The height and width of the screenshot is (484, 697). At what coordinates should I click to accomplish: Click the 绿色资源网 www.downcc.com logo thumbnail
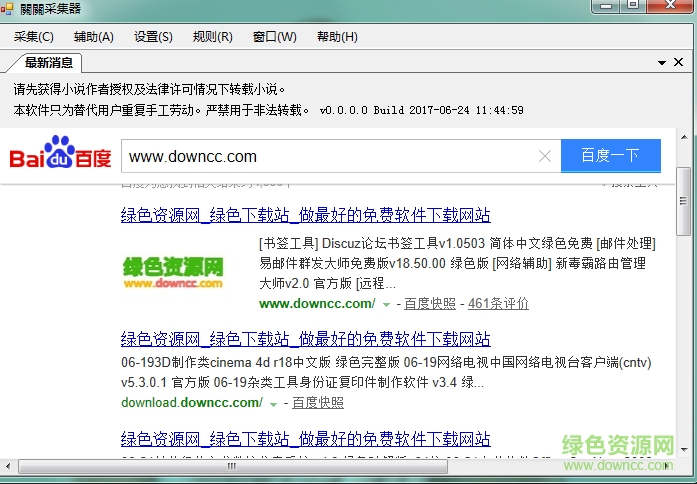173,272
